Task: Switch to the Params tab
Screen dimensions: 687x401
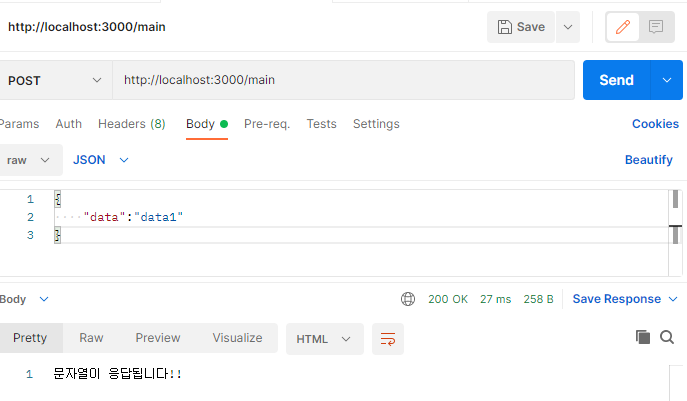Action: pos(19,124)
